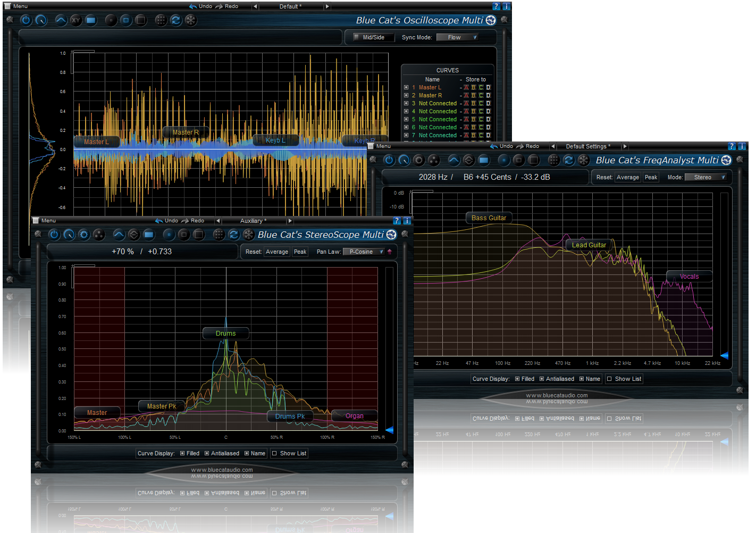Click the gear settings icon in FreqAnalyst Multi
Viewport: 756px width, 533px height.
(419, 160)
